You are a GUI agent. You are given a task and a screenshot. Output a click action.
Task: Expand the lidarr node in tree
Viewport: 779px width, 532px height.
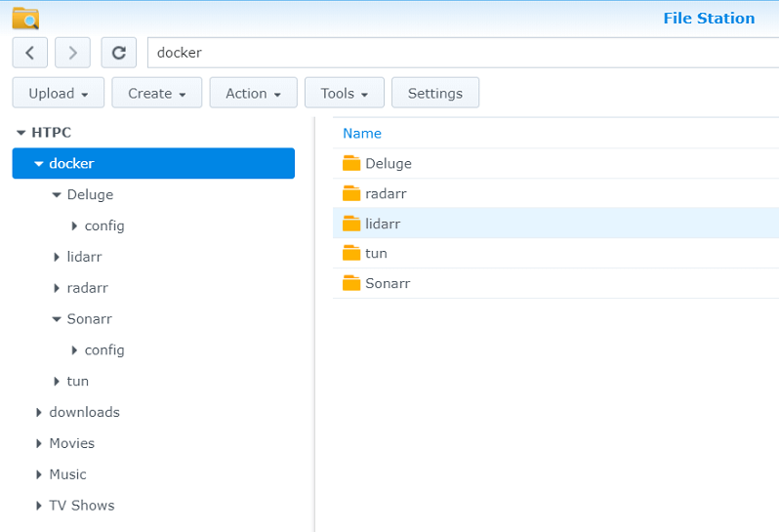[57, 257]
